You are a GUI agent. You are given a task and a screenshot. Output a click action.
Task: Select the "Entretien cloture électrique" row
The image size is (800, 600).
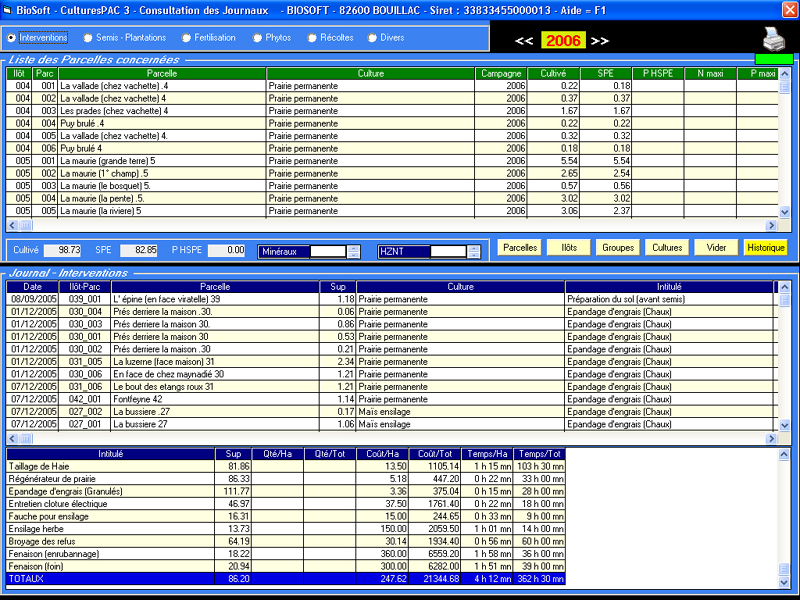tap(286, 504)
